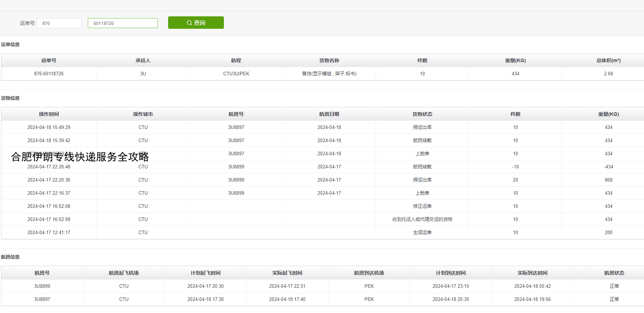
Task: Click the actual arrival time 2024-04-18 19:56
Action: (x=532, y=299)
